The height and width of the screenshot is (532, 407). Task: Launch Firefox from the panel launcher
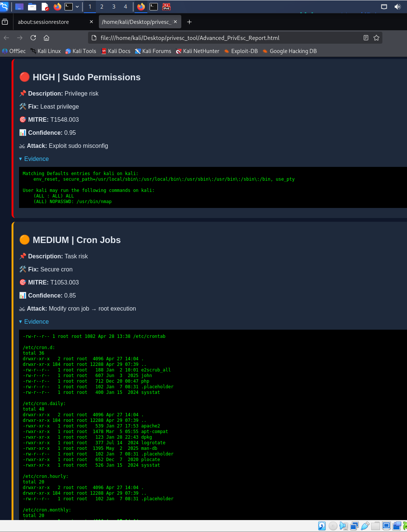click(x=57, y=7)
